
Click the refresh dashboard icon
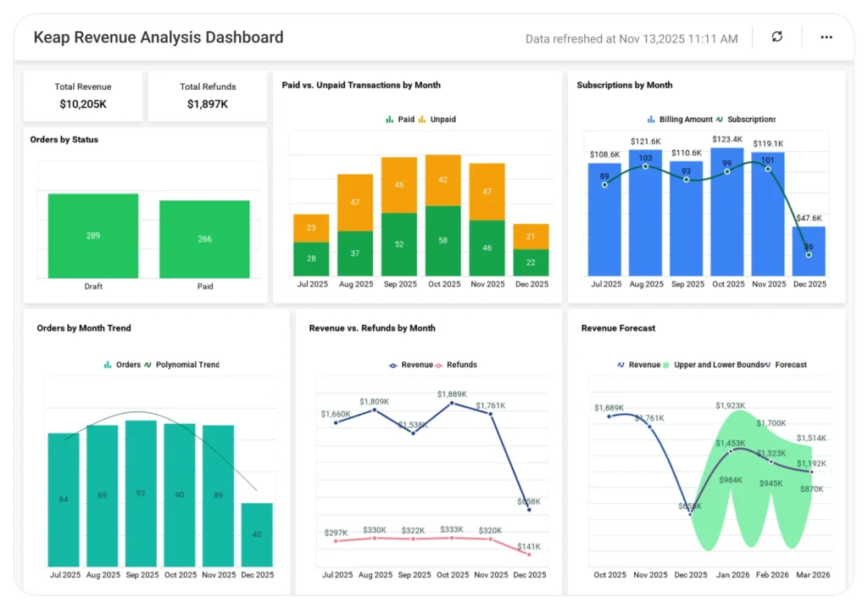[x=776, y=37]
